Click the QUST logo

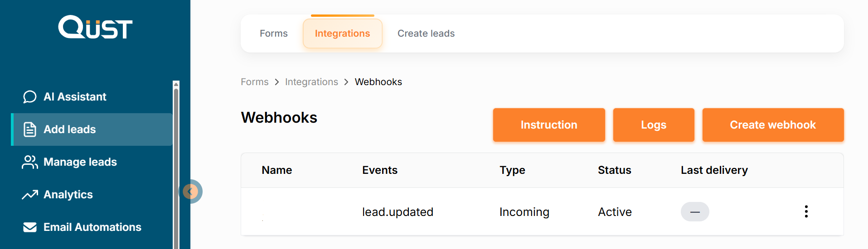click(95, 27)
